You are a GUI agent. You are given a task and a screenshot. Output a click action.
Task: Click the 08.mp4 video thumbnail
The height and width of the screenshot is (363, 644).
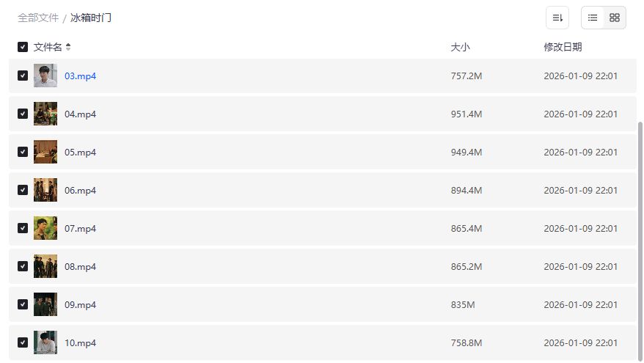coord(45,266)
